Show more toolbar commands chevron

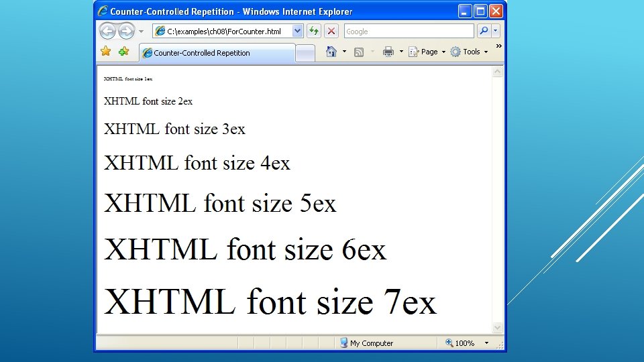coord(498,46)
